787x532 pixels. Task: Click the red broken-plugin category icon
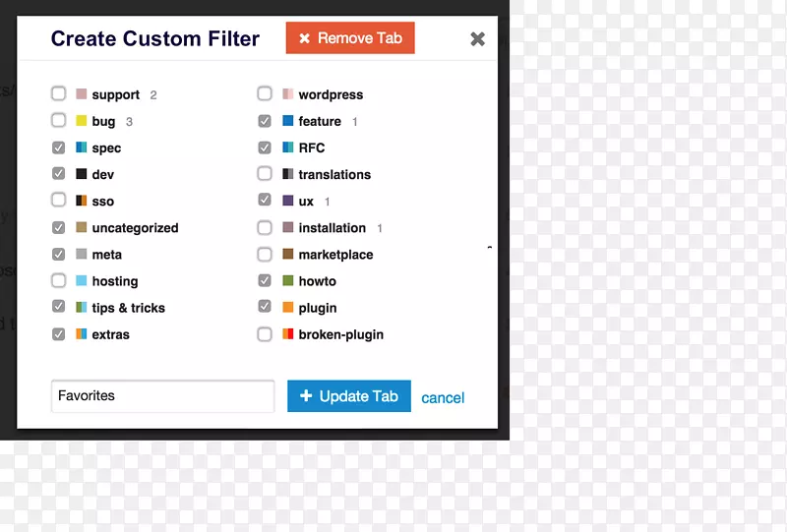click(287, 333)
